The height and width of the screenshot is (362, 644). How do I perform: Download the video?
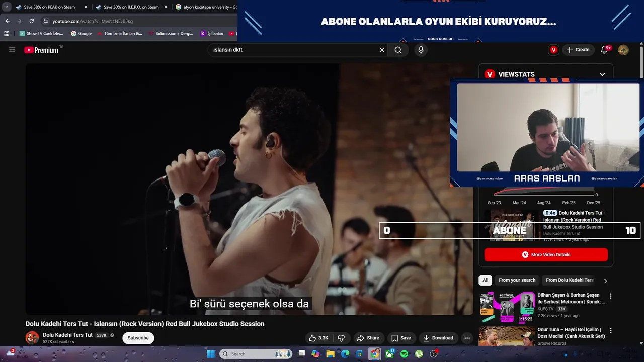438,338
